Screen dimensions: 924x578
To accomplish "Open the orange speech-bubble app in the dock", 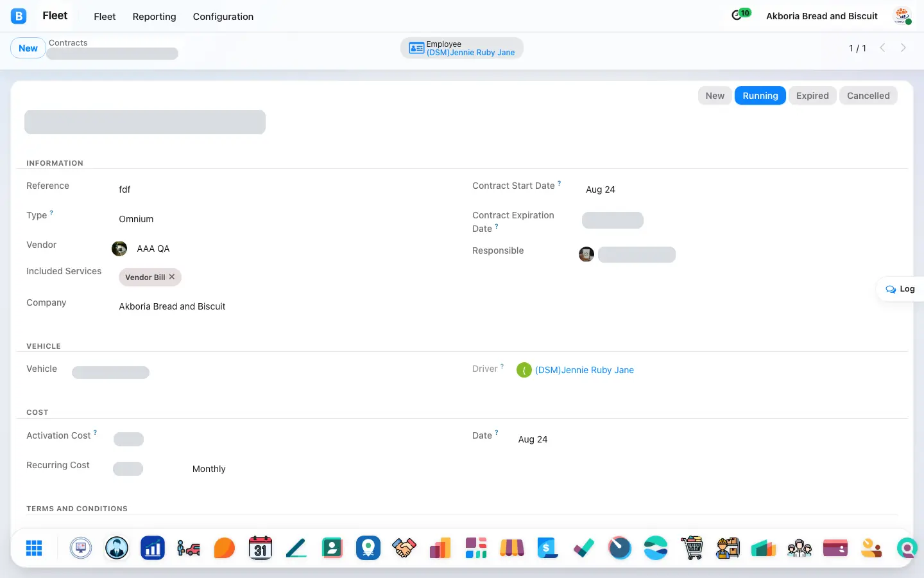I will 225,548.
